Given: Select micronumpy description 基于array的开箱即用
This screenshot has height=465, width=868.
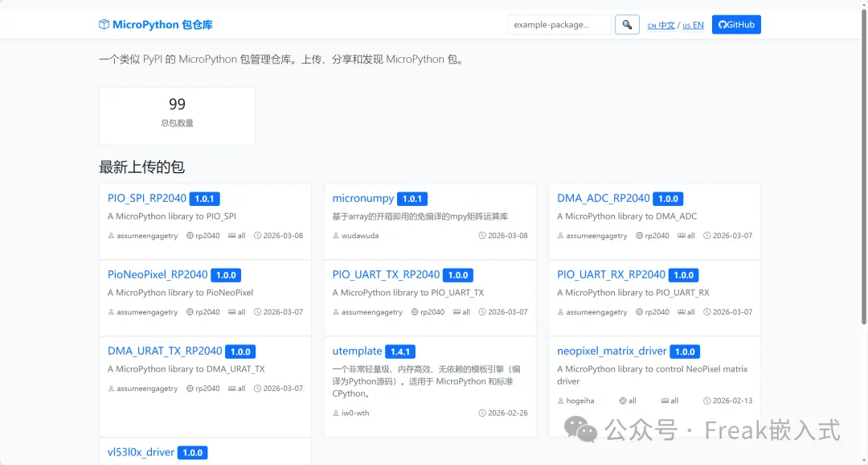Looking at the screenshot, I should click(420, 216).
